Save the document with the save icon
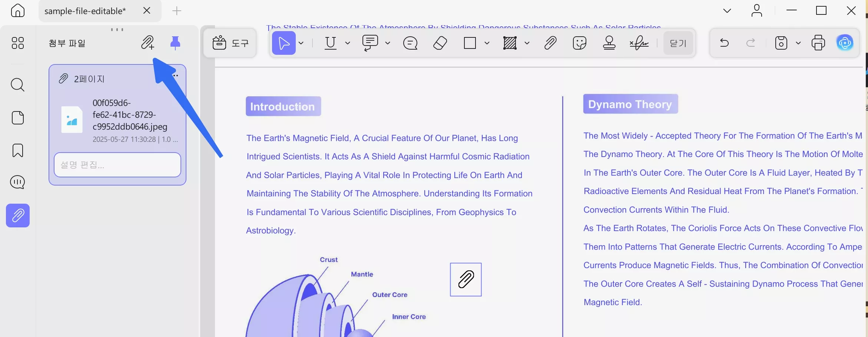 point(781,43)
